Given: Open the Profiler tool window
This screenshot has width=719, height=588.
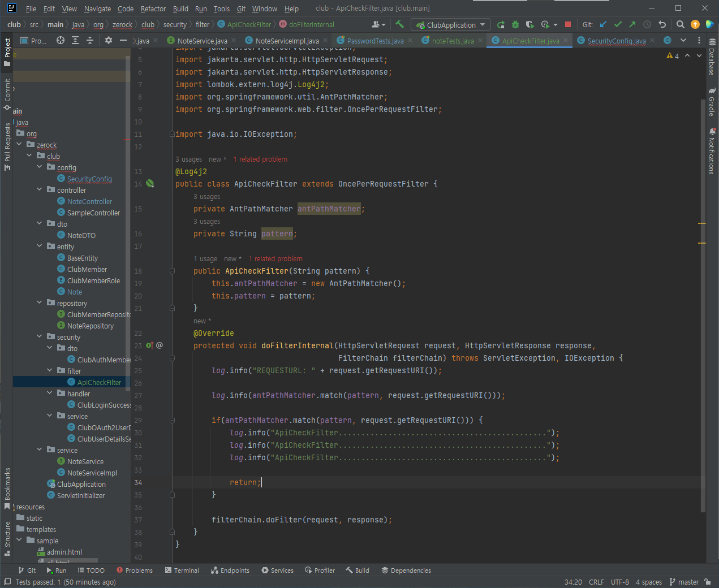Looking at the screenshot, I should (320, 570).
